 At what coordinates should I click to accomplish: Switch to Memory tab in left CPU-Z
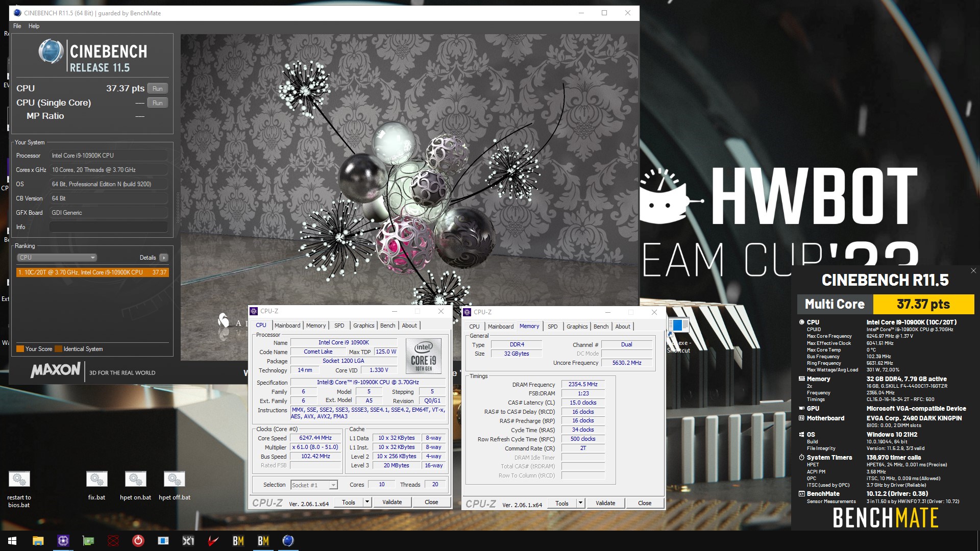[316, 325]
